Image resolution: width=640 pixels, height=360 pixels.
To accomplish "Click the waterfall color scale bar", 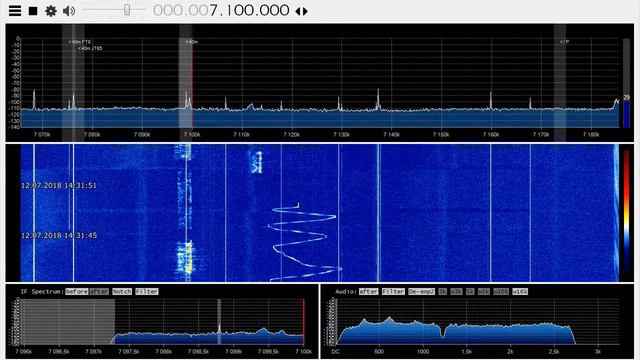I will [626, 213].
